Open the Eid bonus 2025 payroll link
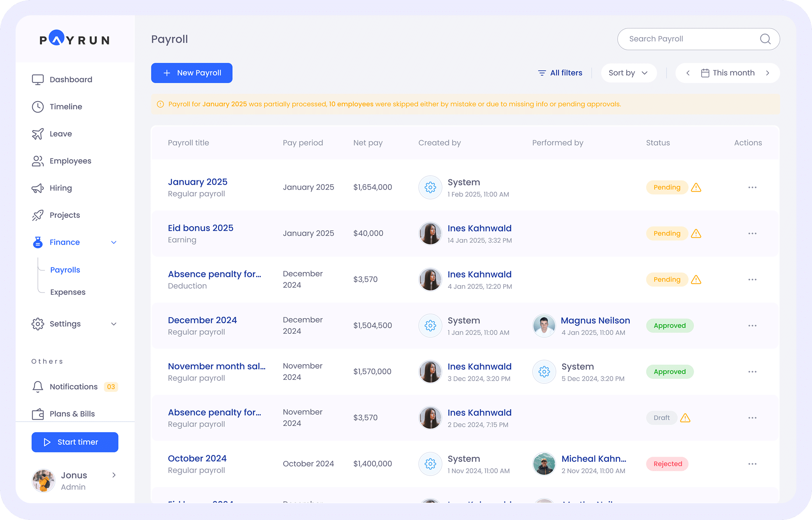The width and height of the screenshot is (812, 520). pyautogui.click(x=200, y=228)
